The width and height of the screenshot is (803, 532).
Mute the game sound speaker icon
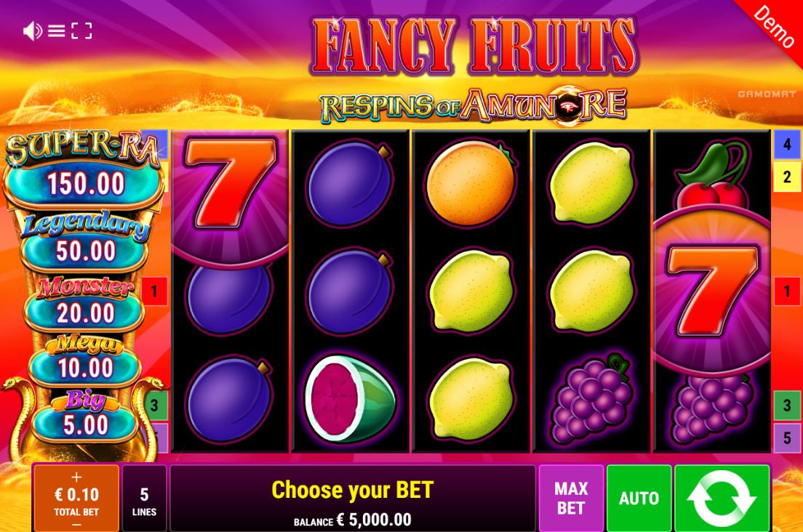point(32,31)
